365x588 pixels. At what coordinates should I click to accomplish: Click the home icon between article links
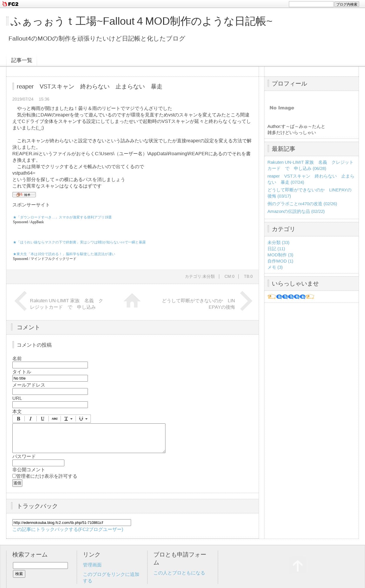tap(132, 300)
